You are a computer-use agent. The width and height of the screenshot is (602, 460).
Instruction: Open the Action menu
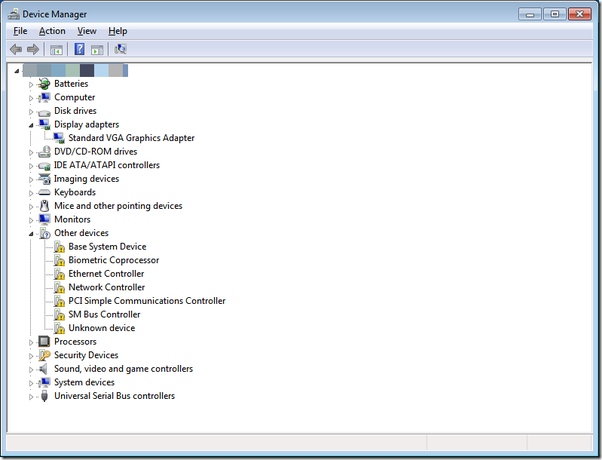(x=52, y=31)
